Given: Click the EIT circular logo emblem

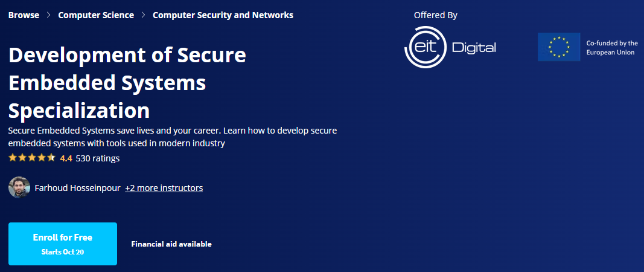Looking at the screenshot, I should point(426,47).
